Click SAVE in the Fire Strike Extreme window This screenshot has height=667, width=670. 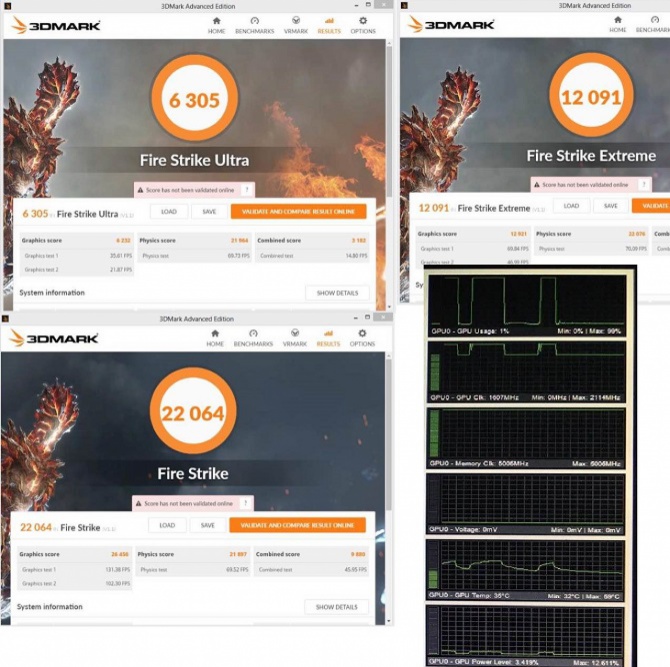pyautogui.click(x=611, y=206)
